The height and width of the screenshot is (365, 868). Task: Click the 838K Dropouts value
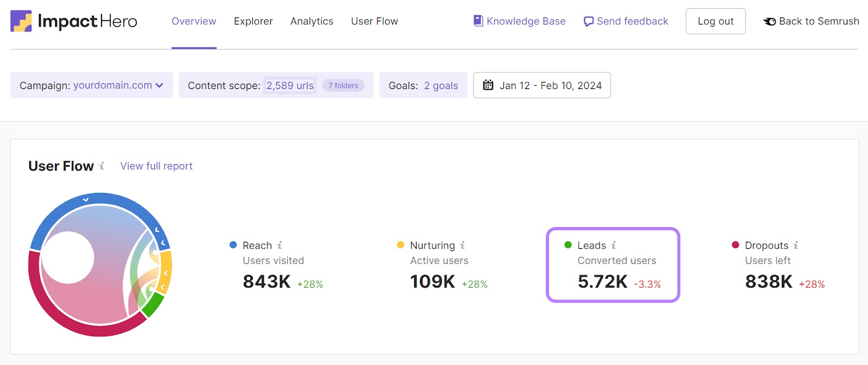[769, 281]
